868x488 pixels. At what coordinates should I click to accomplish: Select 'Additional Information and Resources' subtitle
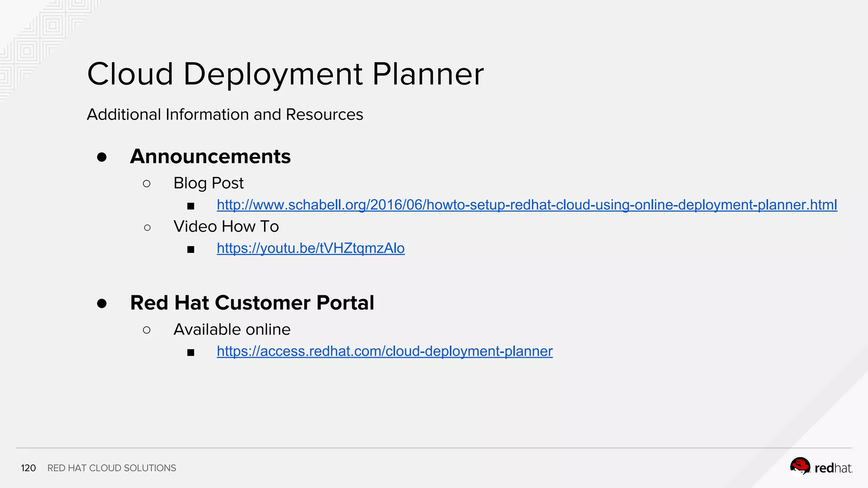pyautogui.click(x=225, y=114)
